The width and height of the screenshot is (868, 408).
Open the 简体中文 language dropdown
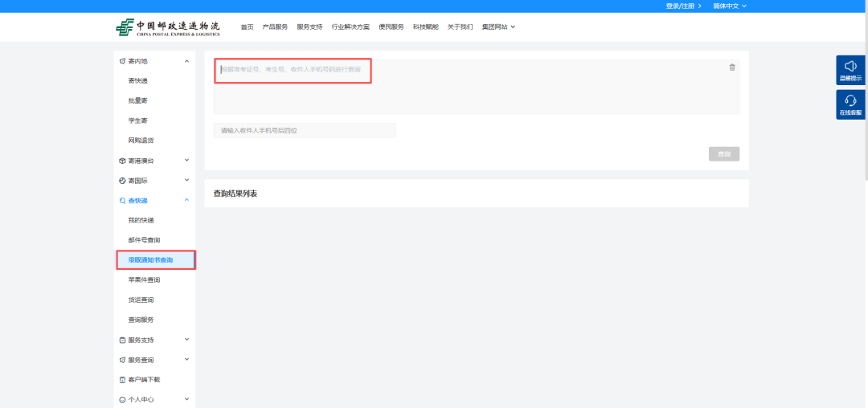[x=730, y=6]
